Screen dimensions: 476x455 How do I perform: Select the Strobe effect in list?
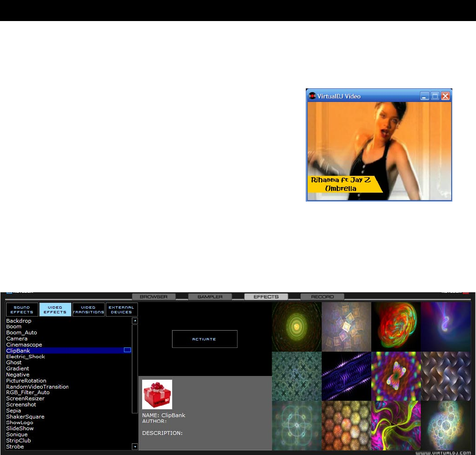pyautogui.click(x=15, y=447)
